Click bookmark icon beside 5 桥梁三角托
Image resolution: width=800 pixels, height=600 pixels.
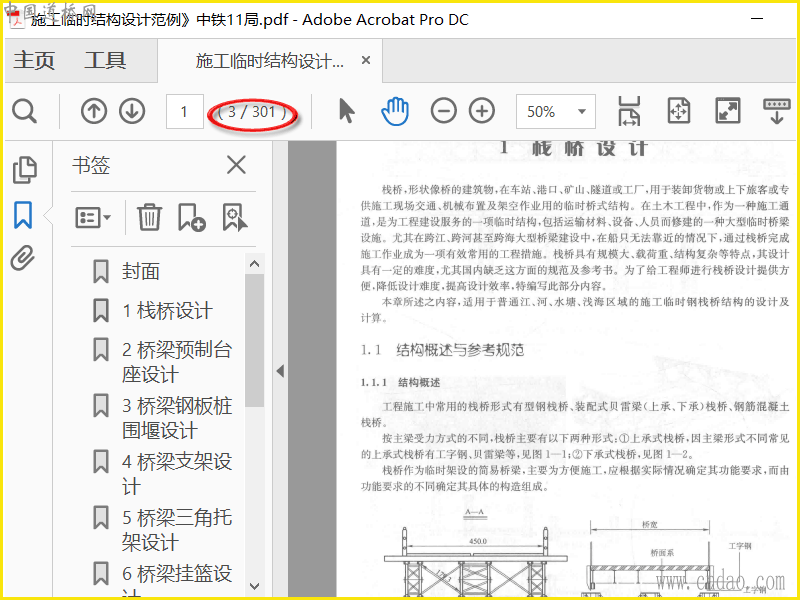tap(101, 518)
